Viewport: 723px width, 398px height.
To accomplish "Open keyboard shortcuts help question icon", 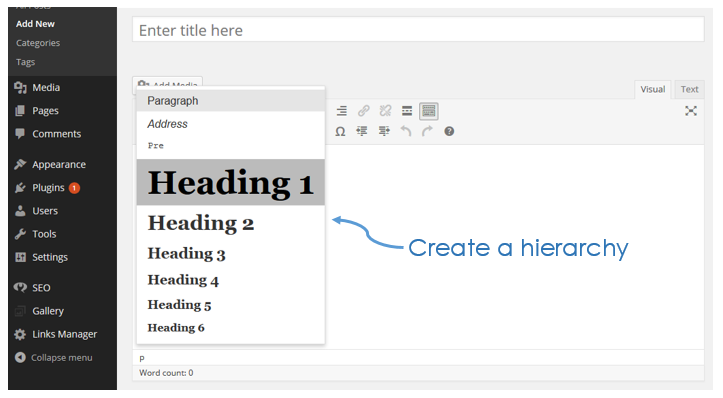I will 449,131.
